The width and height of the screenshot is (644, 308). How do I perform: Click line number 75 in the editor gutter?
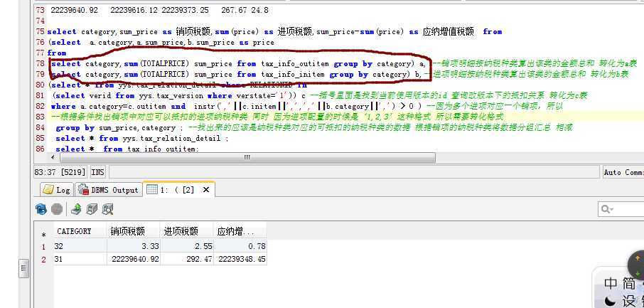coord(40,32)
